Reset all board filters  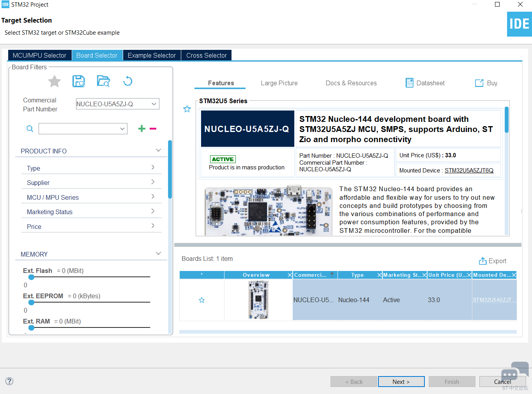point(128,81)
